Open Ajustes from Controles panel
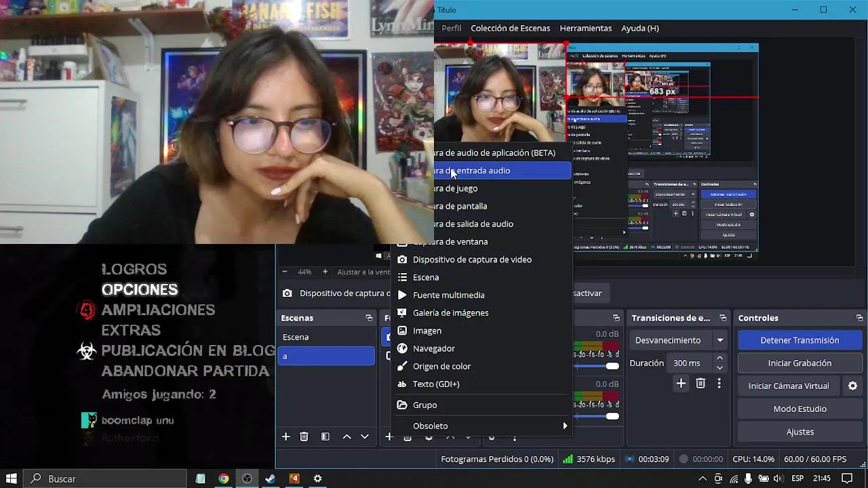The image size is (868, 488). pos(800,432)
